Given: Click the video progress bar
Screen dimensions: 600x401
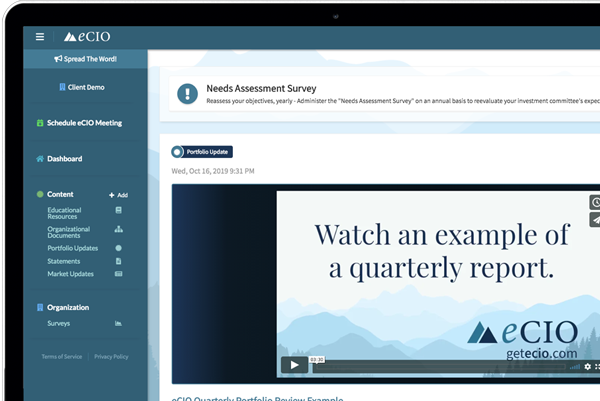Looking at the screenshot, I should click(x=439, y=367).
